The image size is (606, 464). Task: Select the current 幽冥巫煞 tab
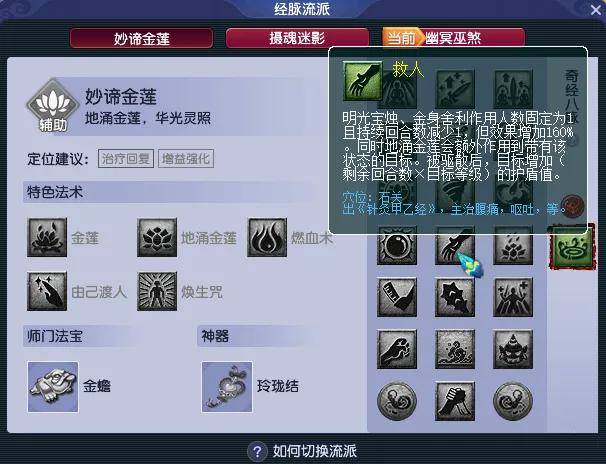(453, 38)
